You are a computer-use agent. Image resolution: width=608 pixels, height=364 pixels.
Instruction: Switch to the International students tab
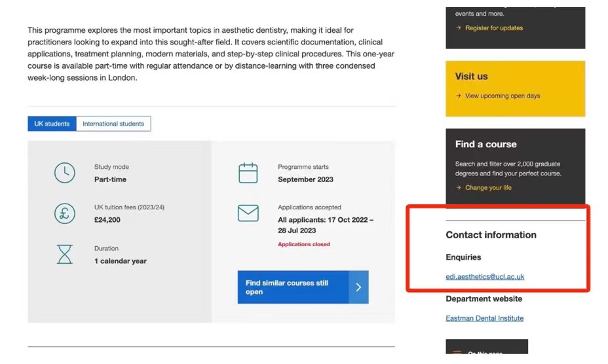point(113,124)
